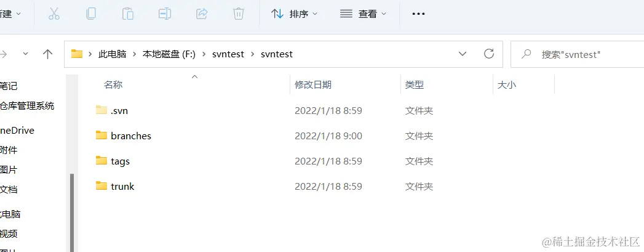Sort by 类型 column header
This screenshot has width=644, height=252.
pyautogui.click(x=415, y=85)
